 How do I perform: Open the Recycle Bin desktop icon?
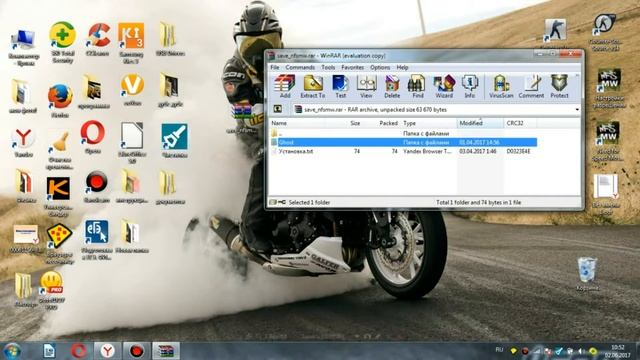point(587,273)
